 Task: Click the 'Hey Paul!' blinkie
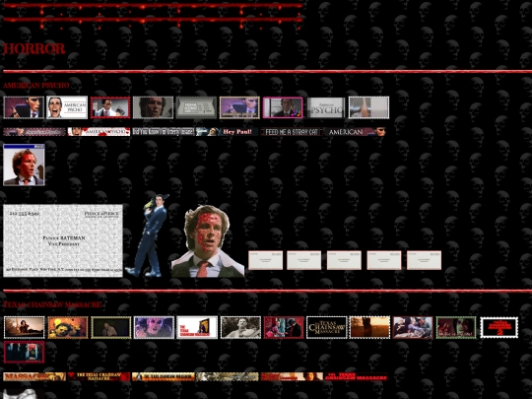[227, 132]
